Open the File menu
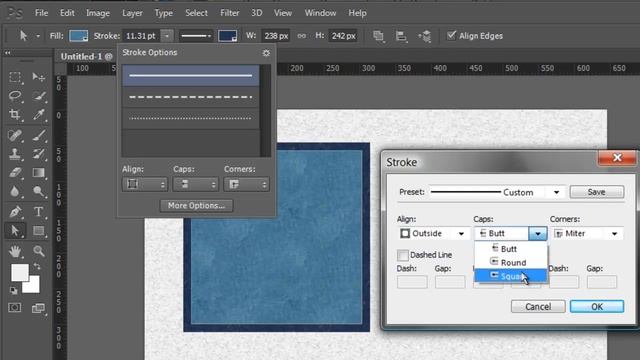The height and width of the screenshot is (360, 640). pyautogui.click(x=41, y=13)
